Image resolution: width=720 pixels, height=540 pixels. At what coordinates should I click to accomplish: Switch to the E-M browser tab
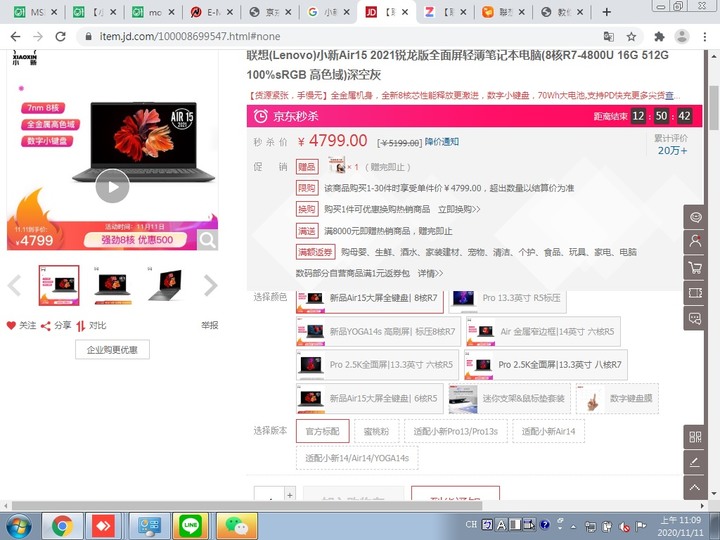(212, 12)
